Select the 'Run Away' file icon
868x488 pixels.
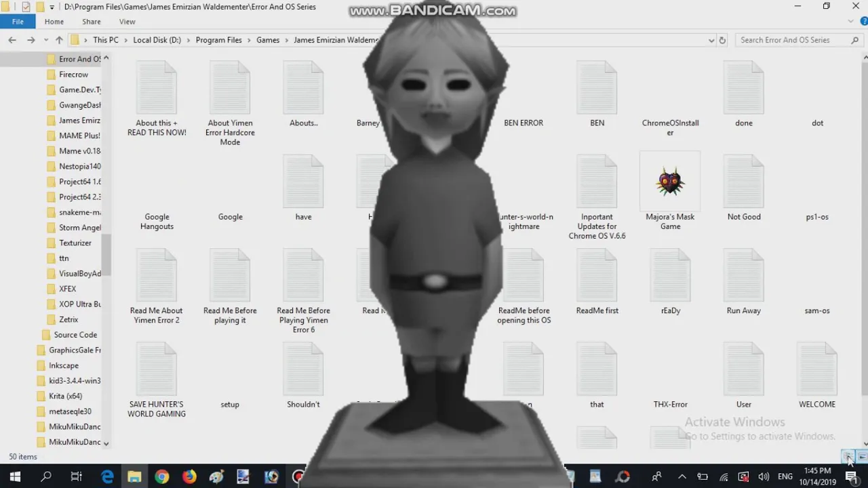(744, 275)
